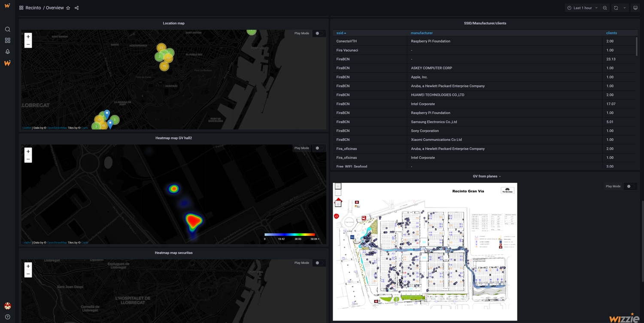Sort the table by manufacturer column
644x323 pixels.
click(x=422, y=33)
